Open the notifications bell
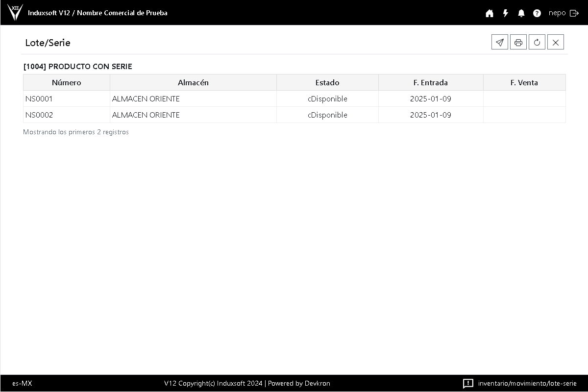Image resolution: width=588 pixels, height=392 pixels. click(x=521, y=13)
